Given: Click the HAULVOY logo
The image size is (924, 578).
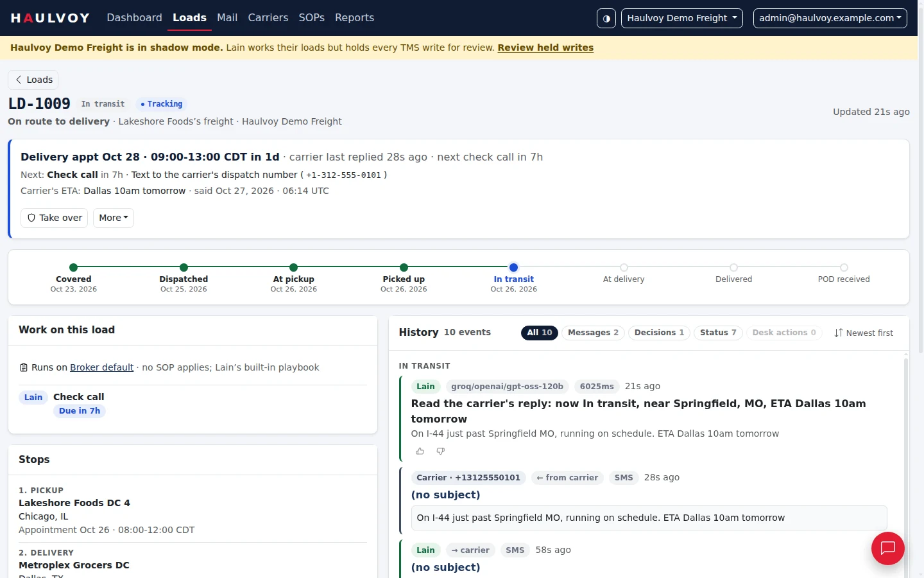Looking at the screenshot, I should coord(50,18).
